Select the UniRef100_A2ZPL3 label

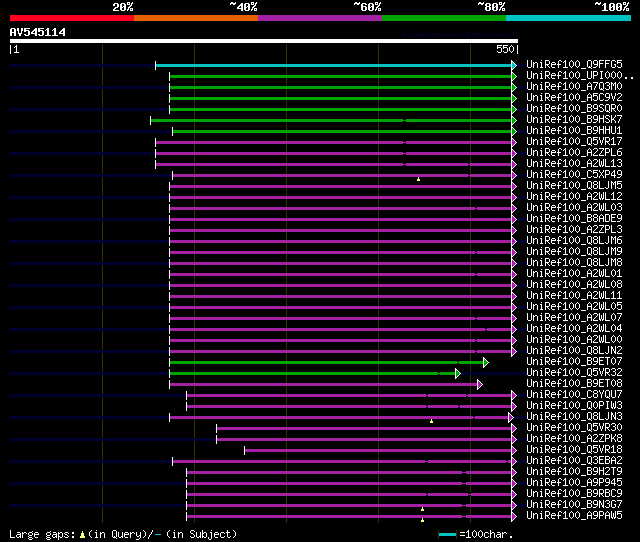click(574, 230)
